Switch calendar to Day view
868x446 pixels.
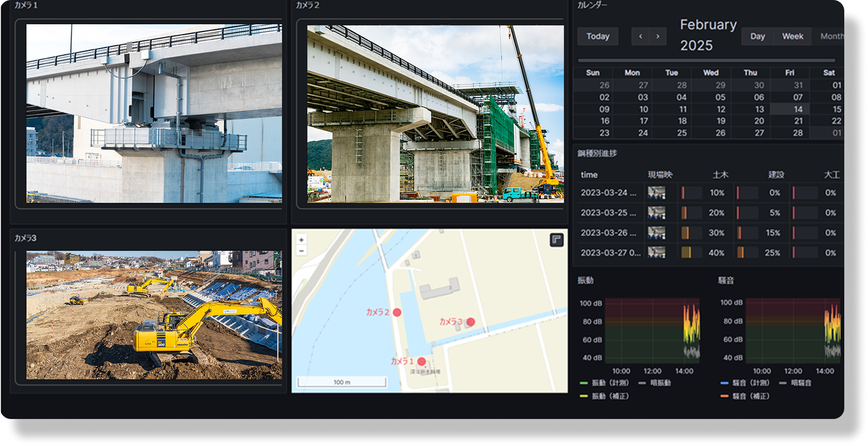click(758, 36)
